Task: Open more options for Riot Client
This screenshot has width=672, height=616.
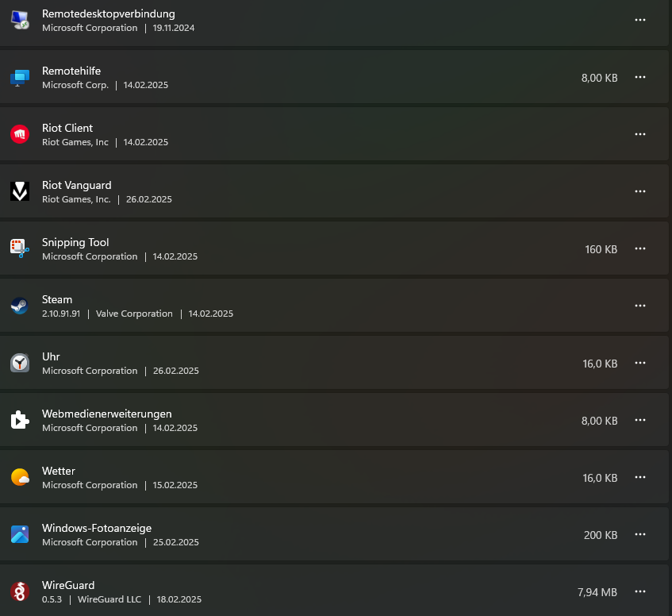Action: [640, 134]
